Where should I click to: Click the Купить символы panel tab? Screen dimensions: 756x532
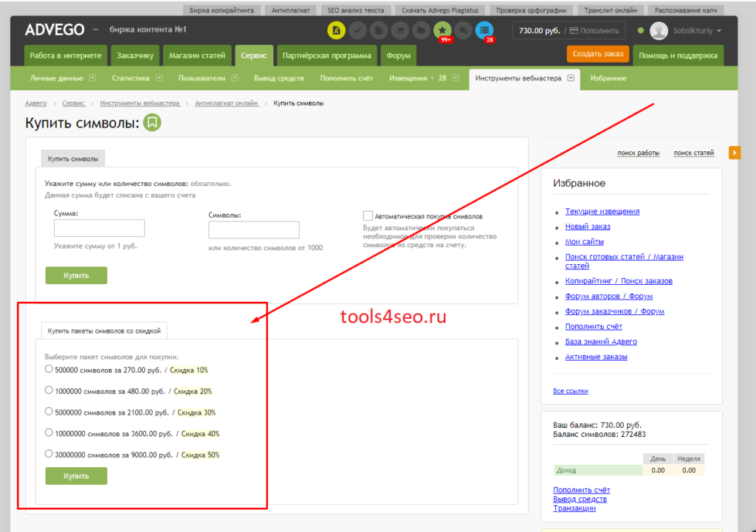(73, 159)
